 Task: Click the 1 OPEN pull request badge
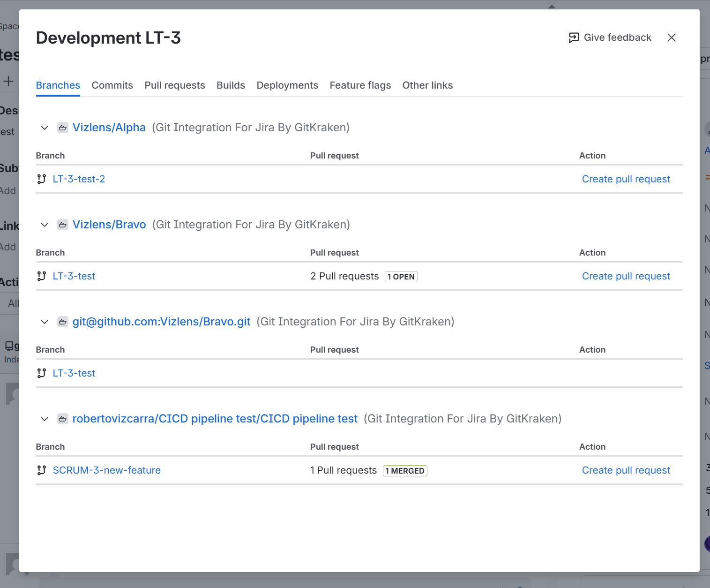click(401, 277)
